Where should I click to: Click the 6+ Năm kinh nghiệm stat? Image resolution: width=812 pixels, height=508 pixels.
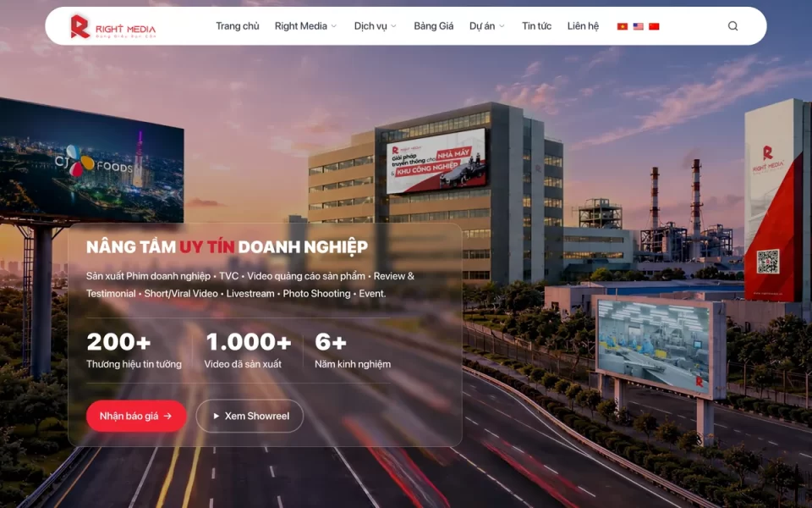pyautogui.click(x=353, y=351)
